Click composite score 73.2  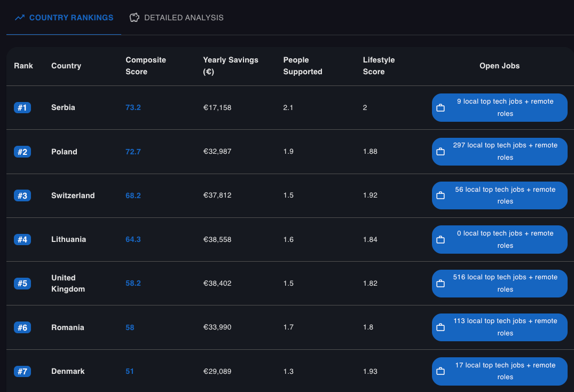(133, 107)
